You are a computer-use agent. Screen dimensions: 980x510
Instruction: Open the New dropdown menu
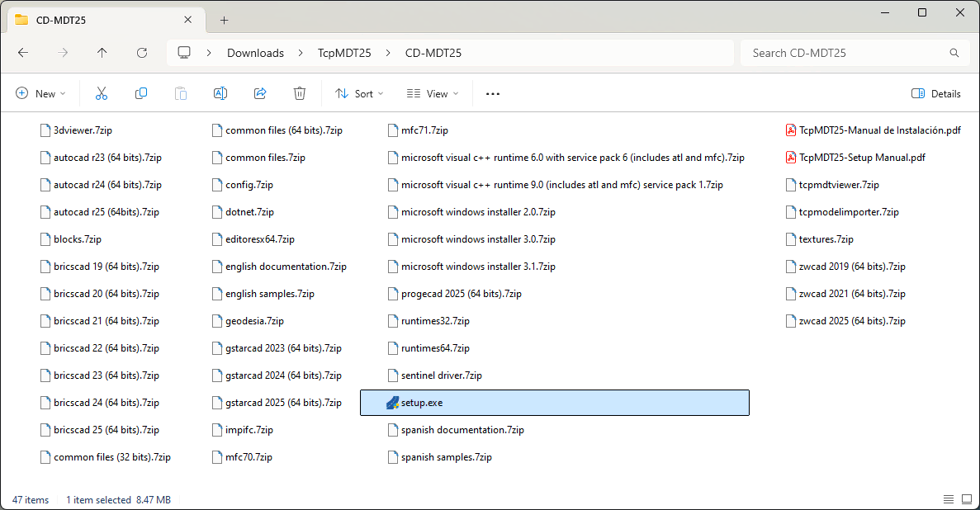tap(40, 94)
